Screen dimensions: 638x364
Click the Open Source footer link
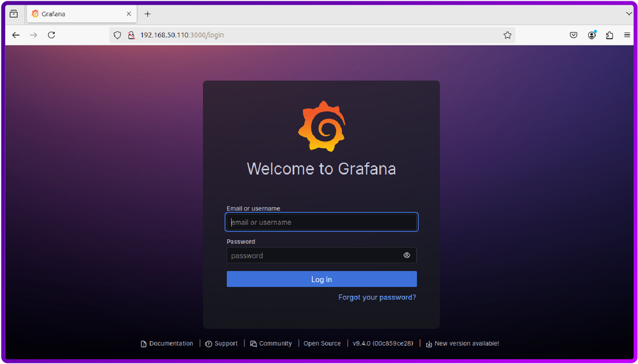[322, 344]
